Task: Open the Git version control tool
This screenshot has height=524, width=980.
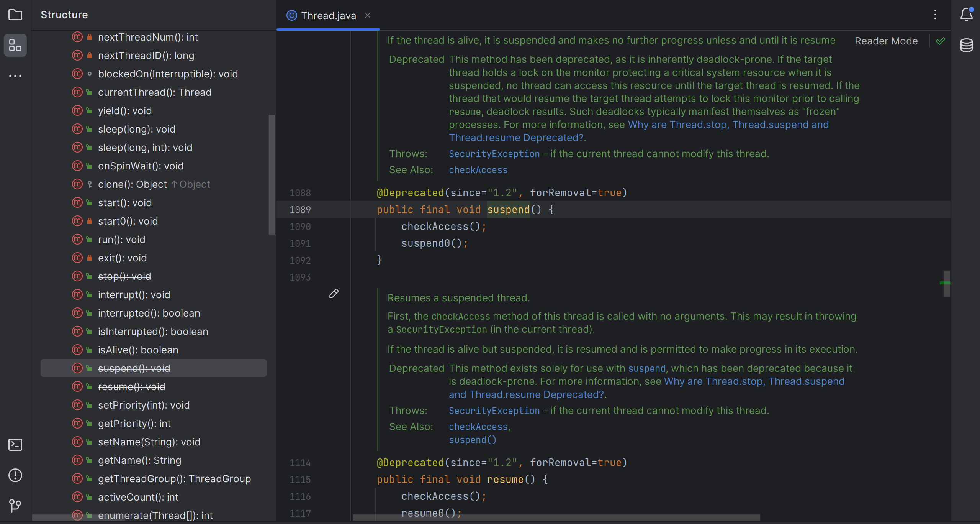Action: pyautogui.click(x=15, y=505)
